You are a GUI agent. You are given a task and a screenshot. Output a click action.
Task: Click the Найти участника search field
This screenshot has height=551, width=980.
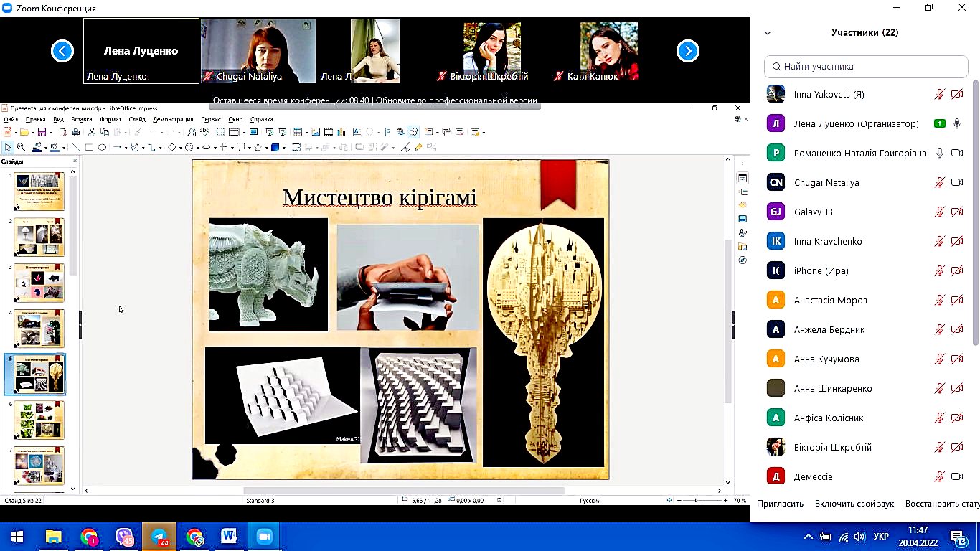click(866, 66)
